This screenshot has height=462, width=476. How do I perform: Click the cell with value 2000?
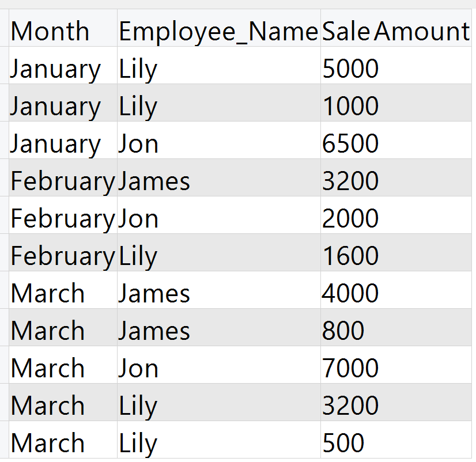tap(350, 219)
